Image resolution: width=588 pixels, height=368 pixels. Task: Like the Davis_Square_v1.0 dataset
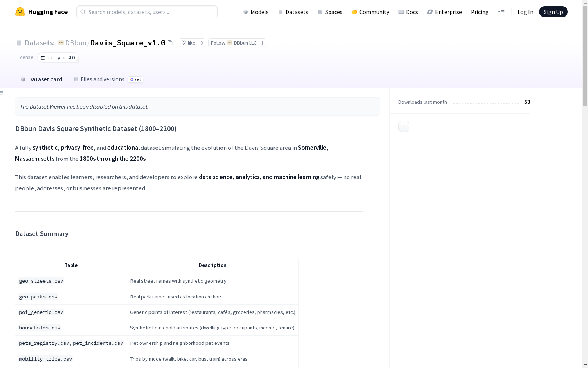coord(188,43)
